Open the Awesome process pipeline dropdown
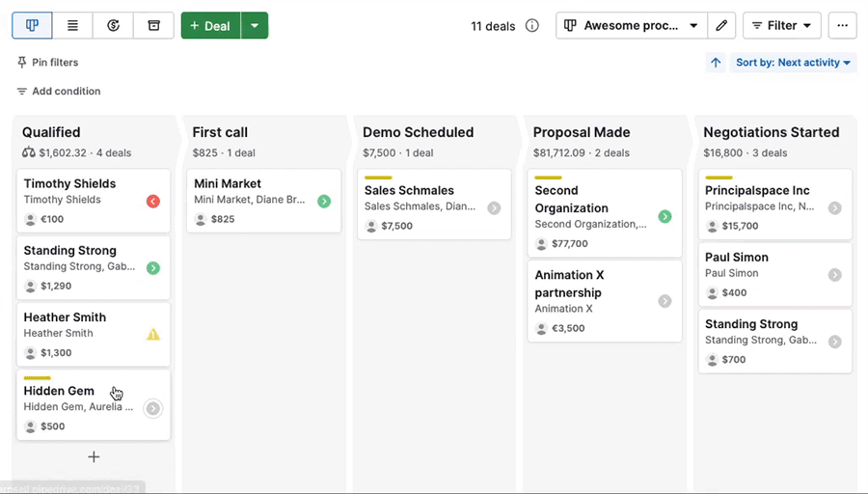The width and height of the screenshot is (868, 494). [631, 26]
